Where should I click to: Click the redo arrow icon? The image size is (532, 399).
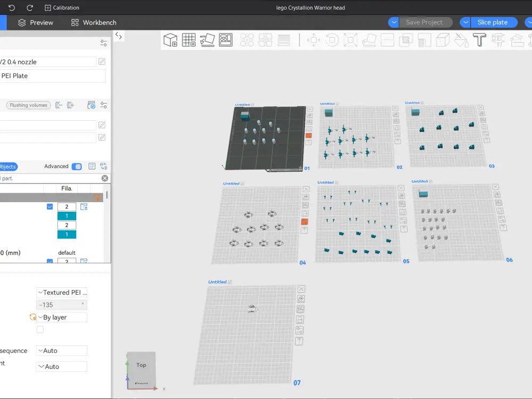[30, 7]
